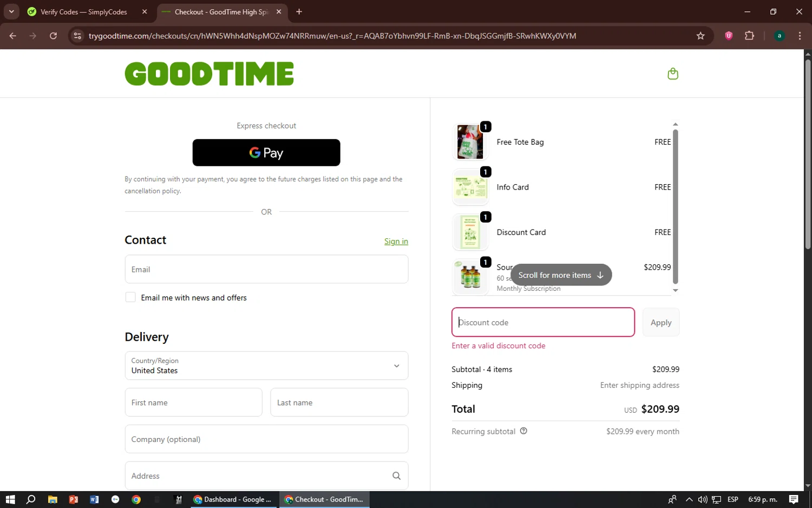Open File Explorer from taskbar
The height and width of the screenshot is (508, 812).
coord(53,499)
